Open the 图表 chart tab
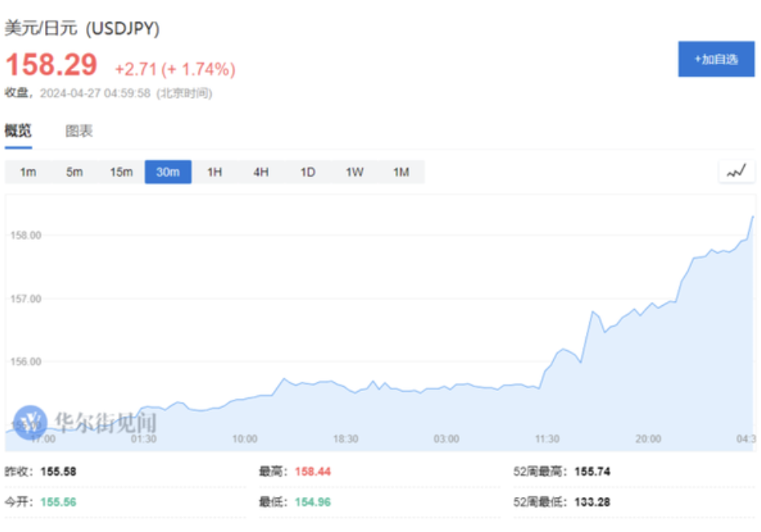This screenshot has height=532, width=761. [79, 131]
